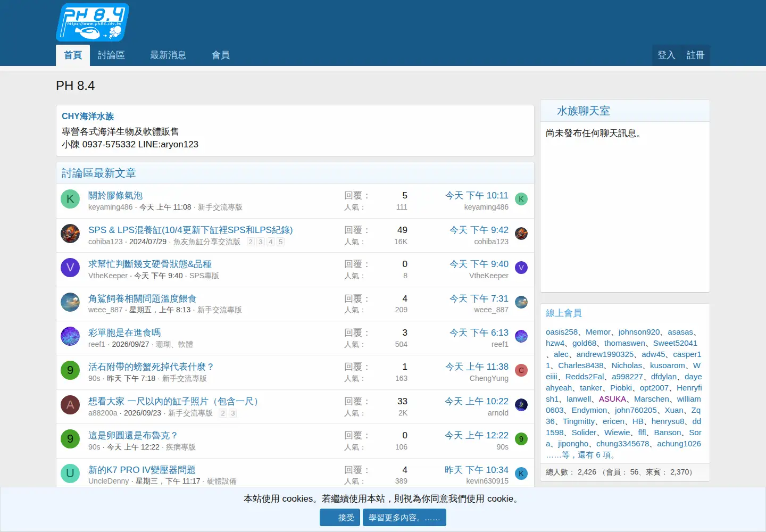Click small V avatar of last poster VtheKeeper
This screenshot has width=766, height=532.
pos(521,268)
